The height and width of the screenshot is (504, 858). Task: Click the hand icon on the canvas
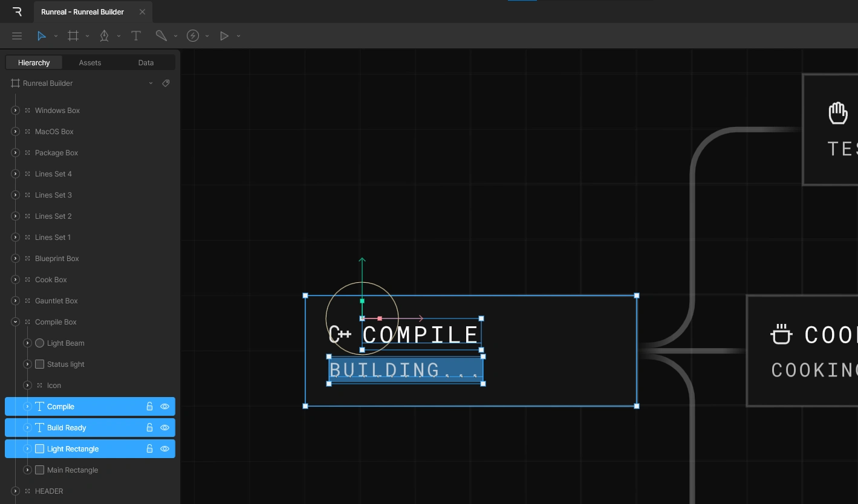[x=838, y=113]
